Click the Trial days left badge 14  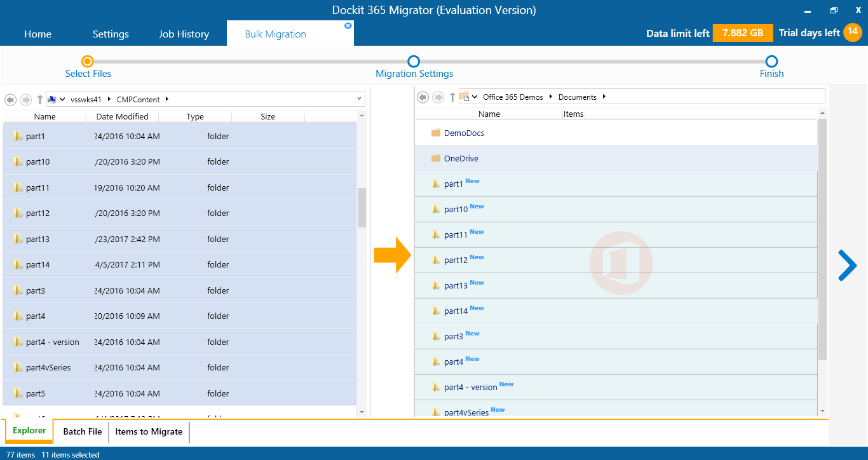click(853, 32)
